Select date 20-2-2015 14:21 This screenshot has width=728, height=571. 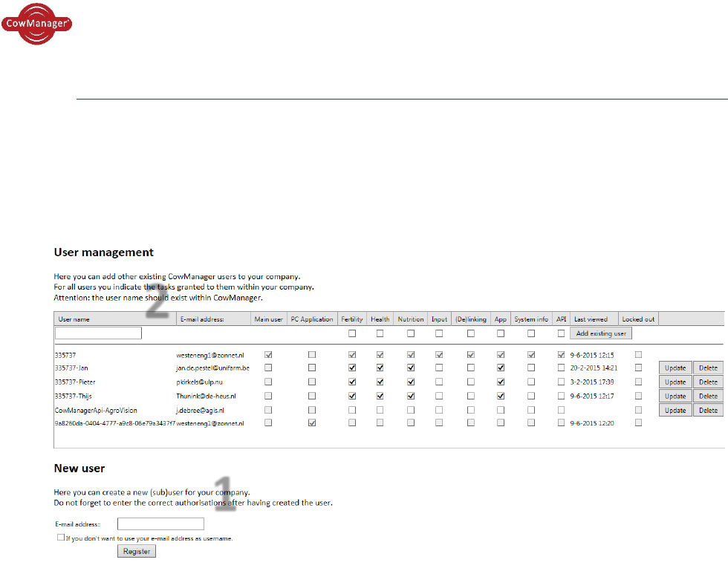594,368
